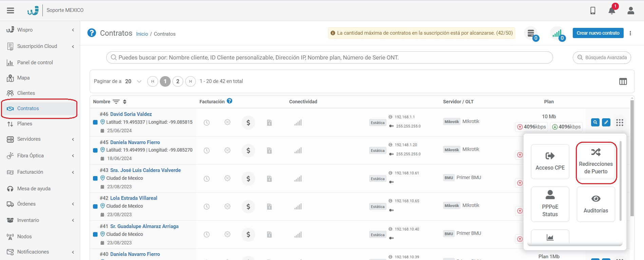Click Crear nuevo contrato button

click(598, 33)
